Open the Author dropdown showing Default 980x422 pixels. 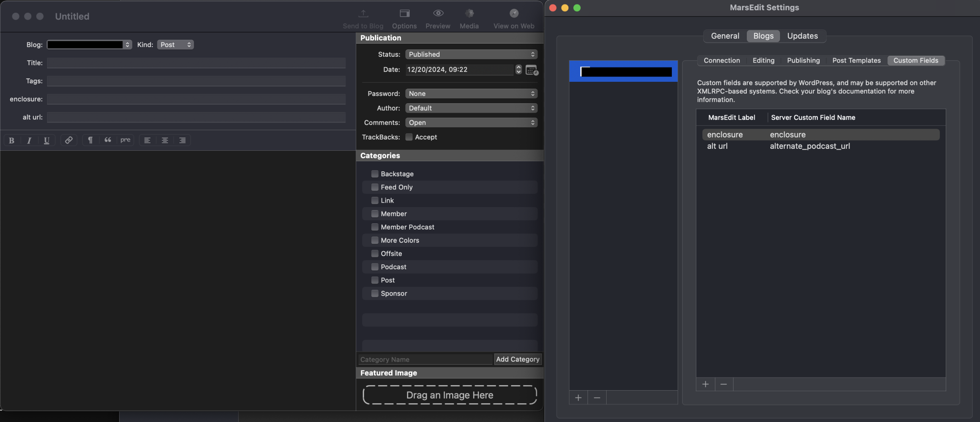pyautogui.click(x=471, y=108)
